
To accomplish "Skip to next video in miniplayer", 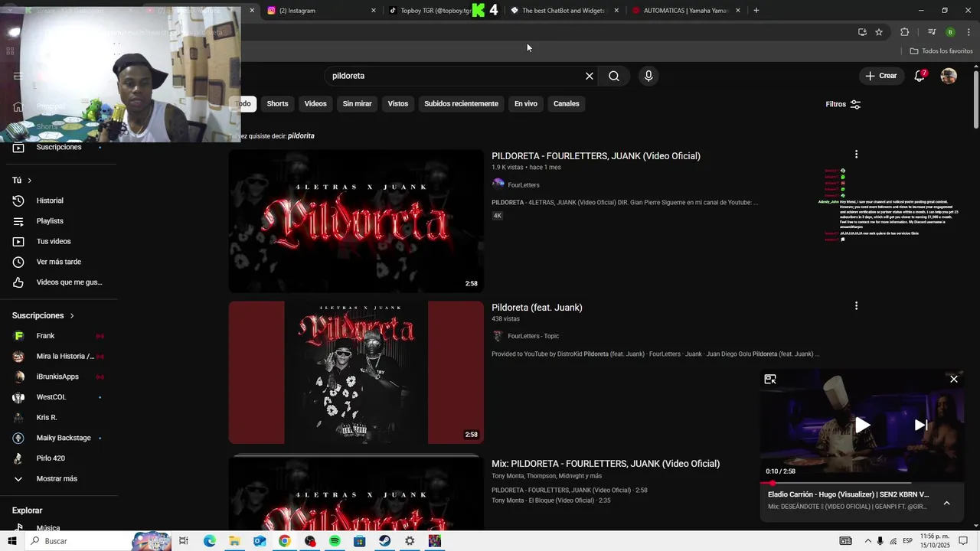I will (921, 425).
